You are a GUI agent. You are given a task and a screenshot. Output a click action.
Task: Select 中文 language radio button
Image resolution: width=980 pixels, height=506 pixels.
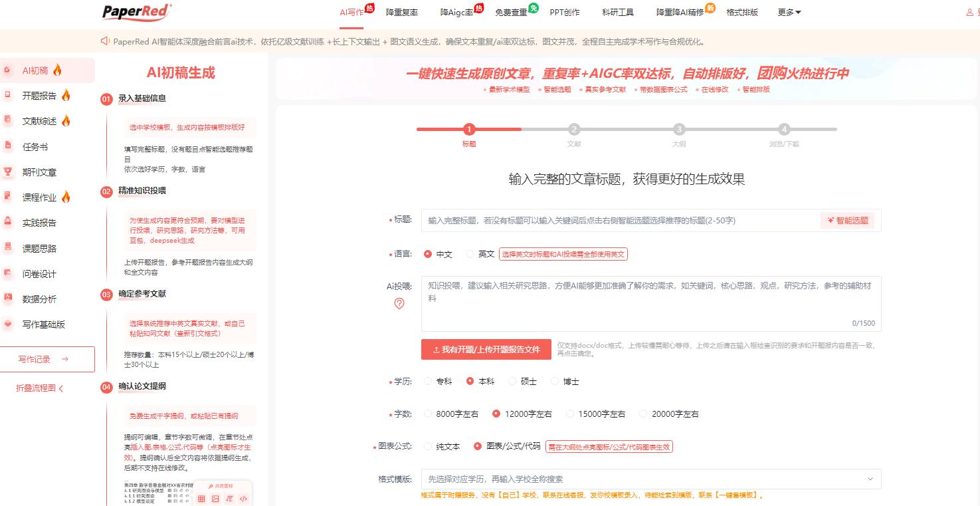[x=428, y=254]
